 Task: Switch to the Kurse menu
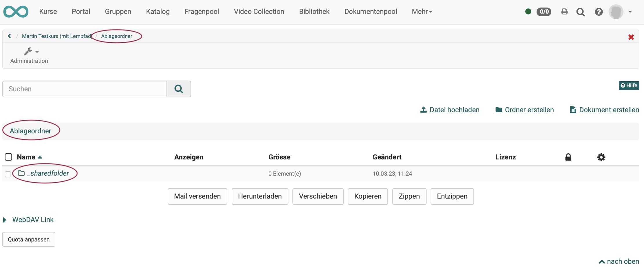pyautogui.click(x=48, y=12)
